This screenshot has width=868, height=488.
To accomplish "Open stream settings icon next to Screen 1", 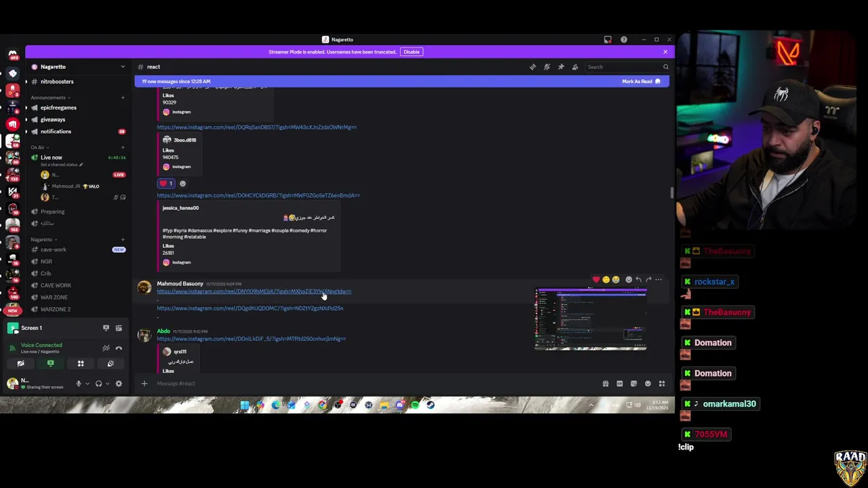I will [119, 328].
